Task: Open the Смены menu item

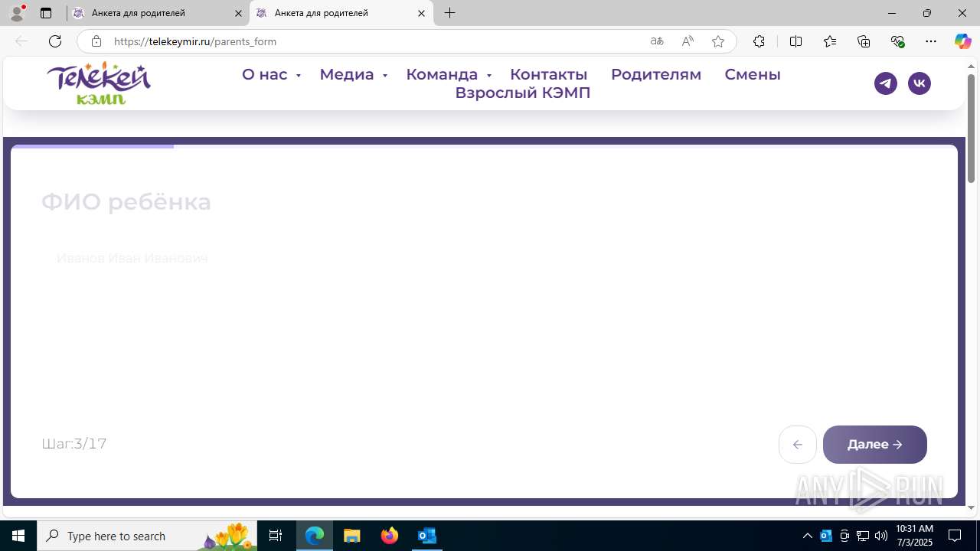Action: pos(753,74)
